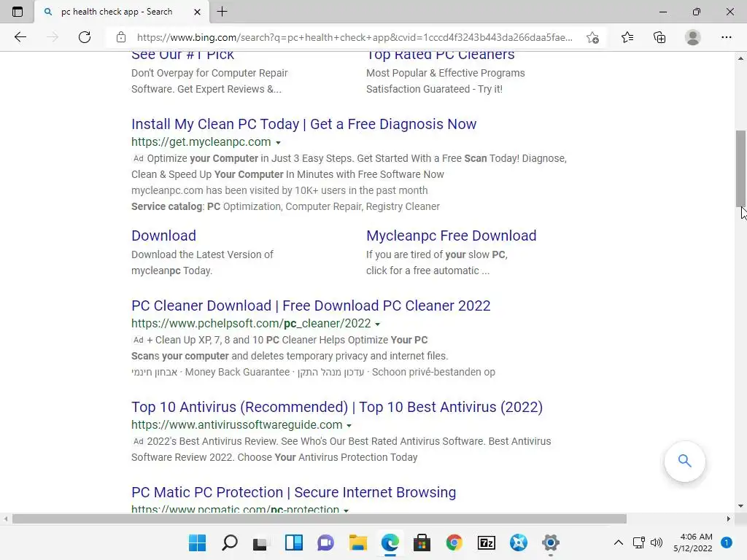Refresh the current Bing page
The width and height of the screenshot is (747, 560).
coord(85,37)
